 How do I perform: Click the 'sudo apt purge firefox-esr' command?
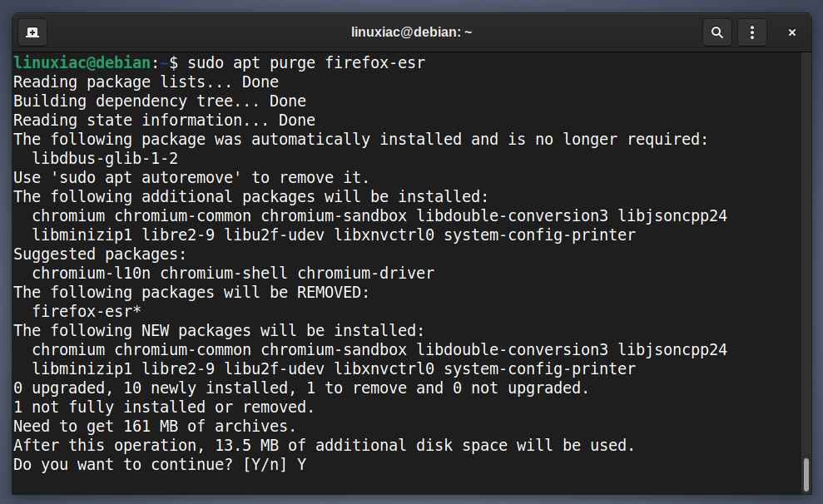[x=306, y=63]
